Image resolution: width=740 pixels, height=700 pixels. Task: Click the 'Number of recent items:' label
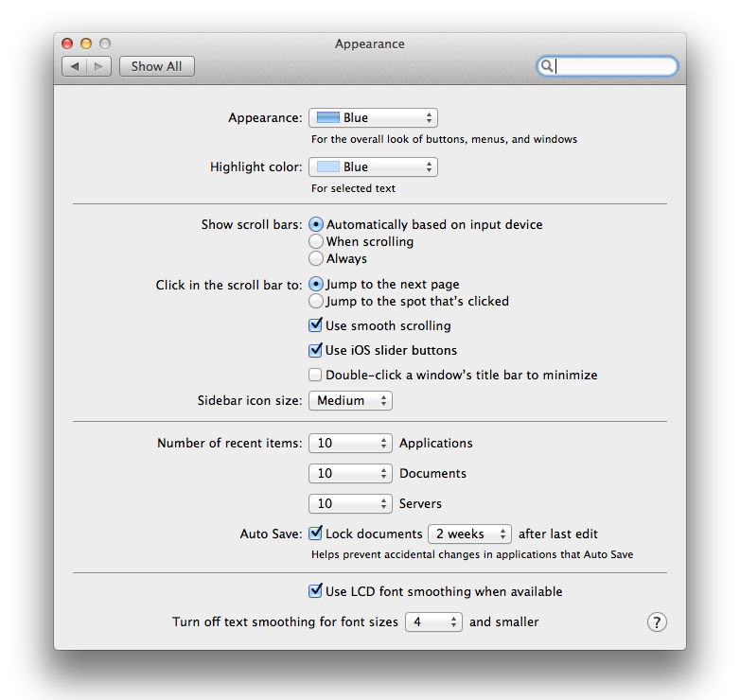click(x=229, y=444)
